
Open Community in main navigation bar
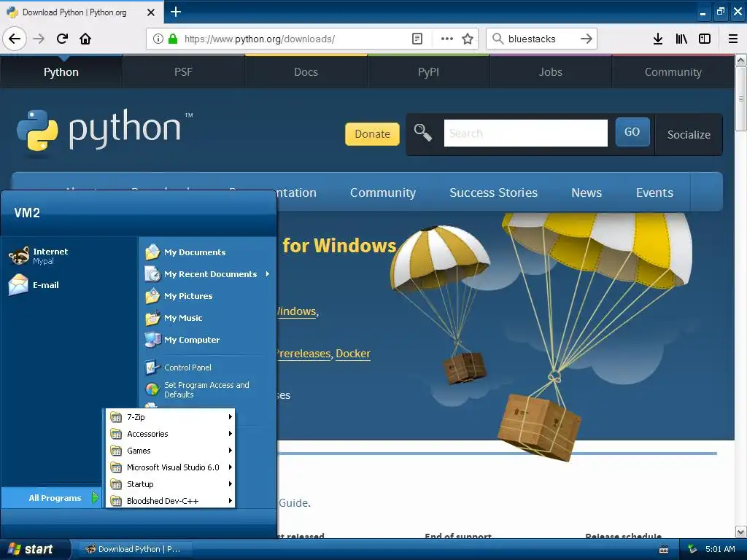(x=383, y=192)
